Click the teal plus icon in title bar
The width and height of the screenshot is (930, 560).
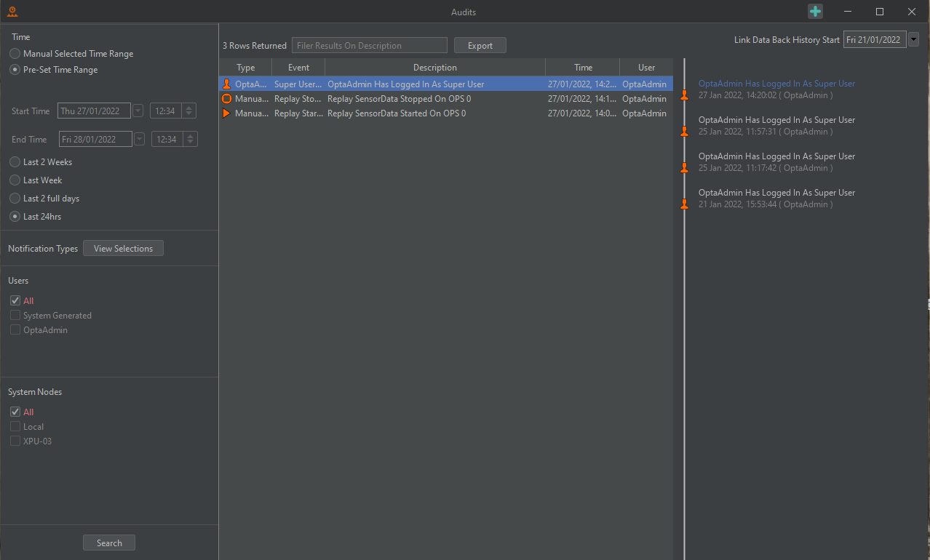[815, 12]
